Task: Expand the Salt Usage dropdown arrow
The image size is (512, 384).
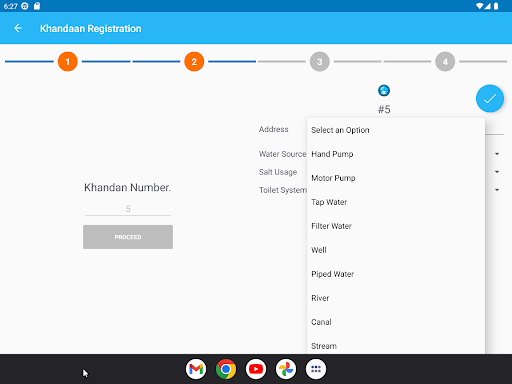Action: 497,172
